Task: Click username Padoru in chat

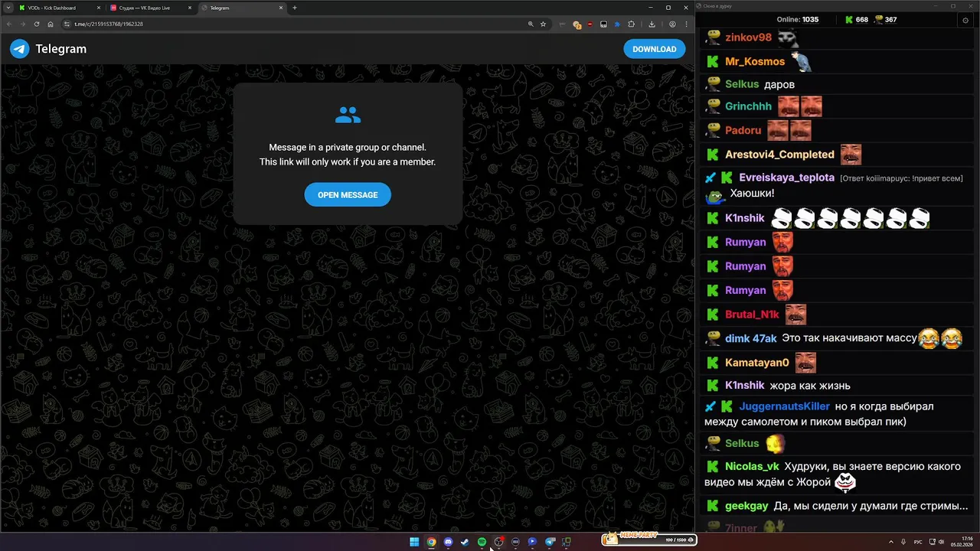Action: click(x=743, y=130)
